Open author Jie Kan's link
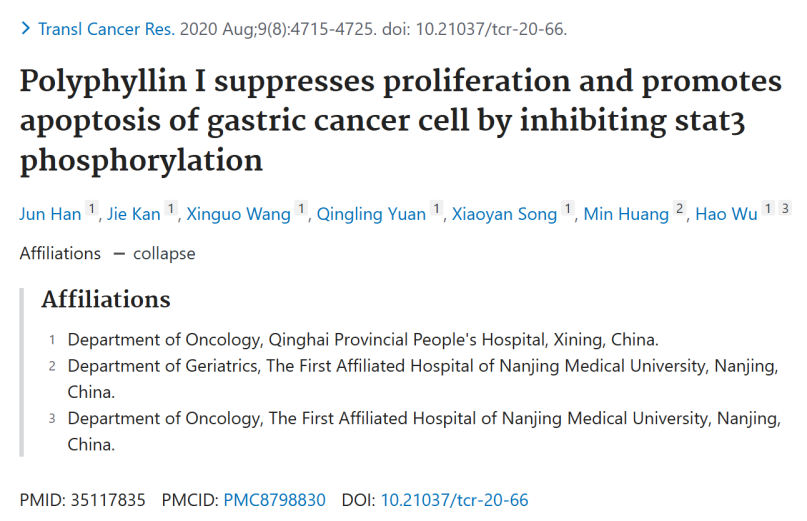This screenshot has height=521, width=807. coord(134,214)
